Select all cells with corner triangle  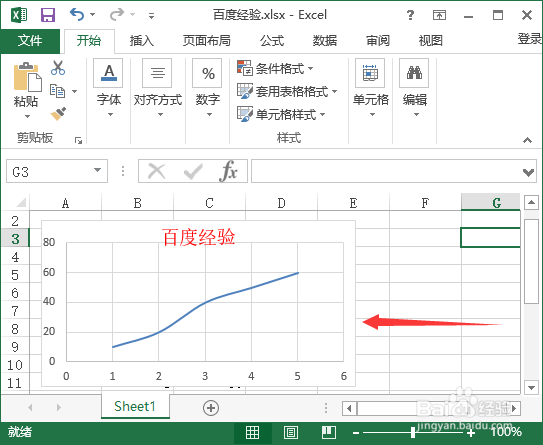(x=21, y=202)
